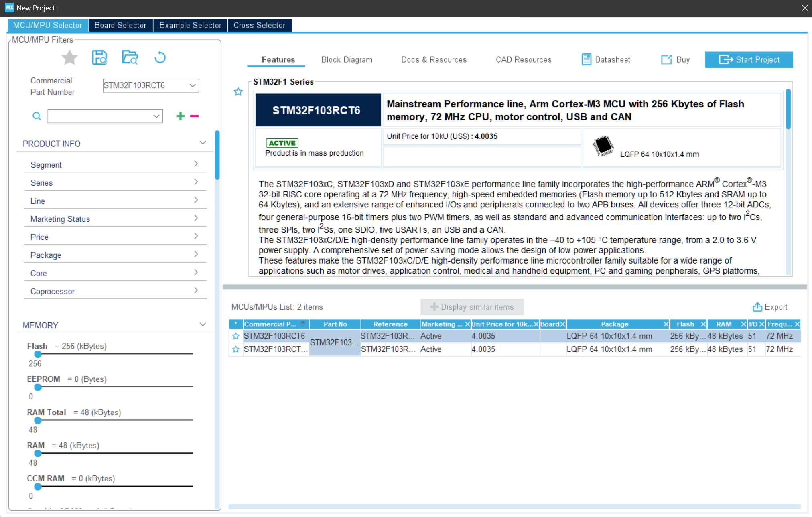Click the Export icon above the MCU list
The image size is (812, 517).
pyautogui.click(x=757, y=307)
